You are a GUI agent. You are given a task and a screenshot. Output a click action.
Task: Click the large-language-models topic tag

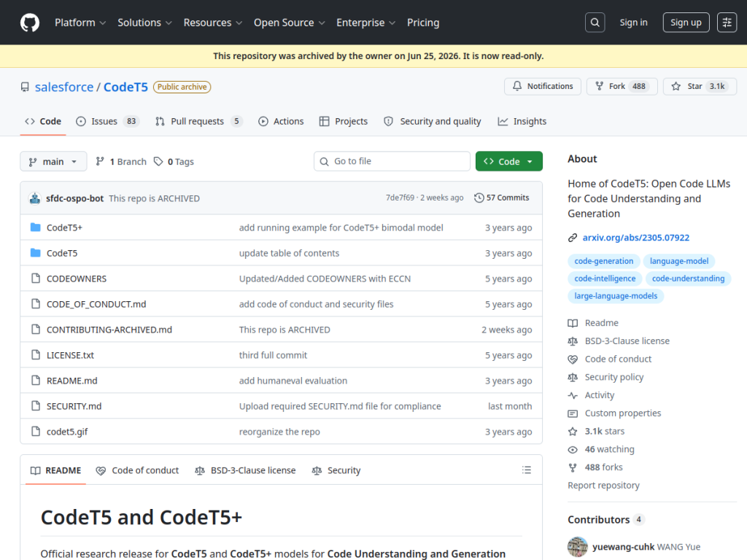pyautogui.click(x=616, y=296)
